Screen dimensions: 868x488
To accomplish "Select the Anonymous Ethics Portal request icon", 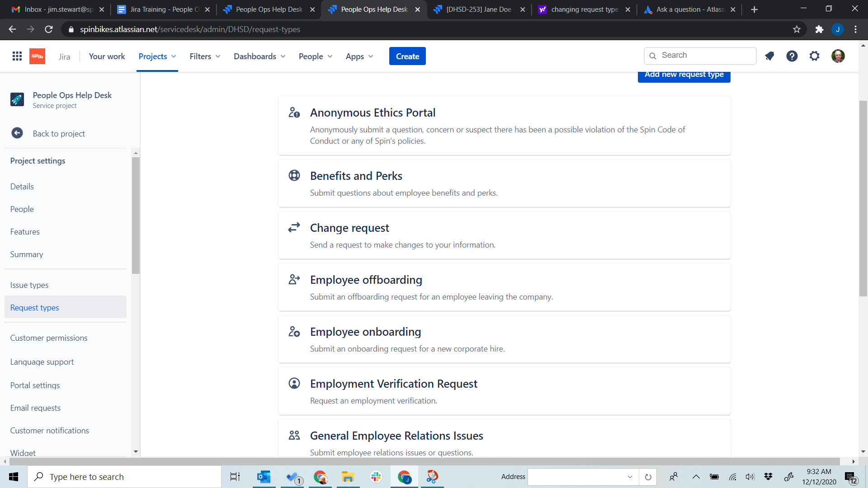I will coord(294,113).
